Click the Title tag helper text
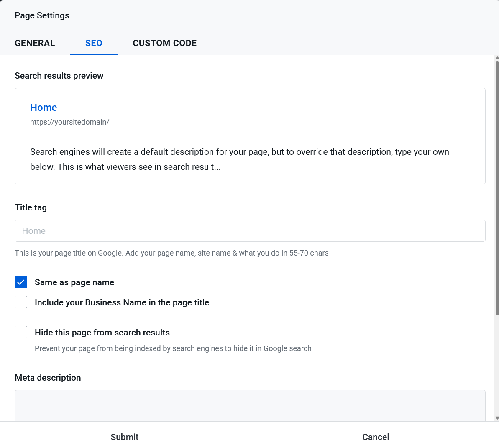Screen dimensions: 499x448 coord(171,253)
